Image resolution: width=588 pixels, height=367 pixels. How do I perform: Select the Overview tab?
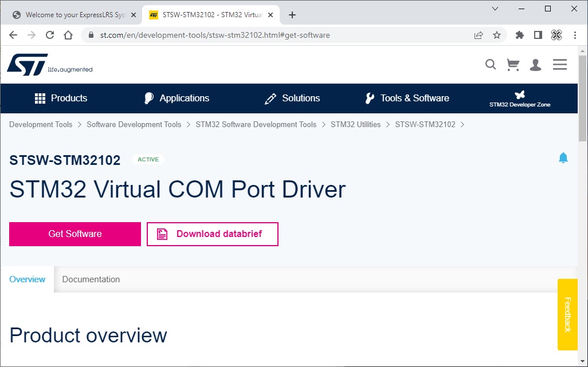pos(28,279)
